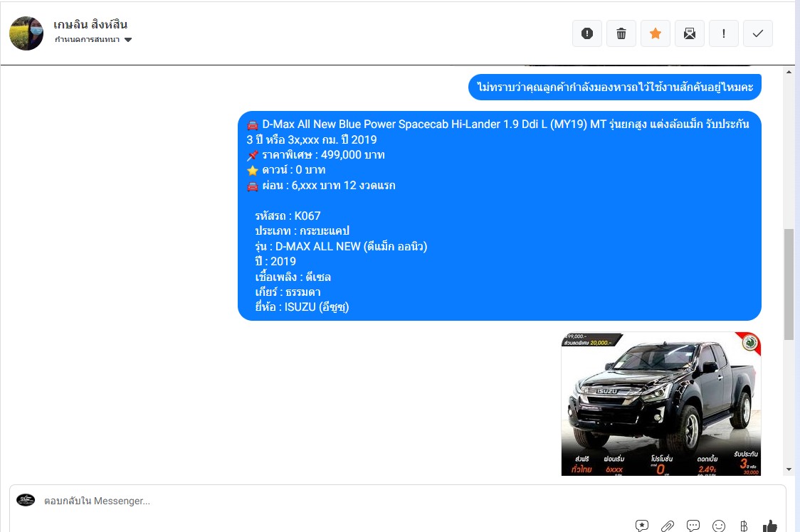Click the text ราคาพิเศษ : 499,000 บาท
The width and height of the screenshot is (800, 532).
coord(323,154)
